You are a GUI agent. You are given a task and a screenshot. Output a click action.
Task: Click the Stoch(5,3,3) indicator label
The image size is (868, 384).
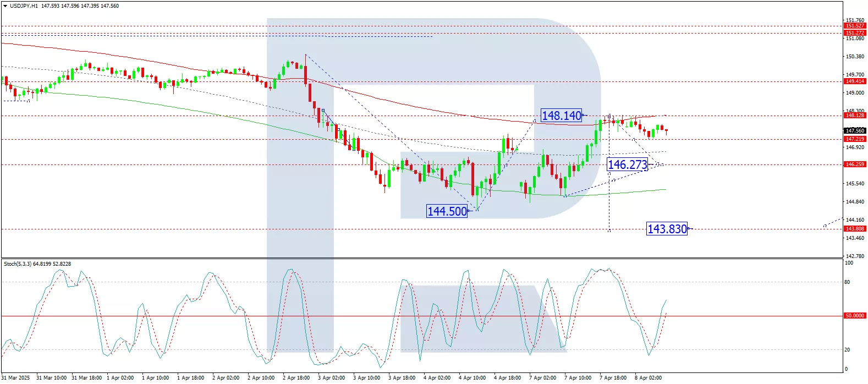(x=37, y=264)
